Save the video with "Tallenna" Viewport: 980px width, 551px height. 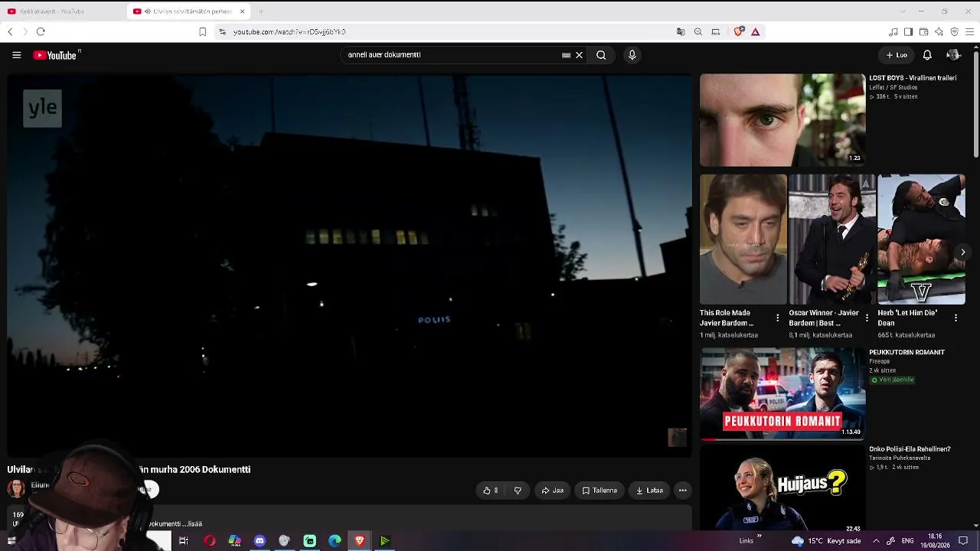tap(599, 491)
